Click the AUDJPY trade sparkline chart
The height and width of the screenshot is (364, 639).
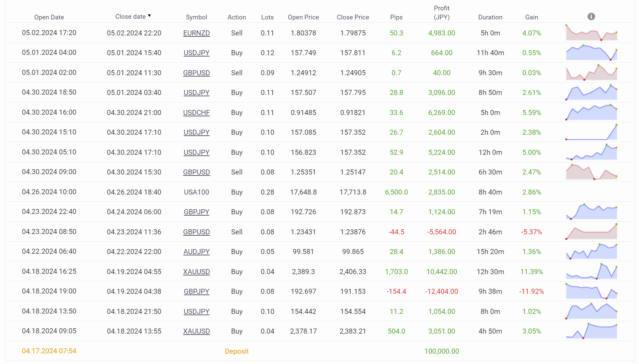(591, 252)
